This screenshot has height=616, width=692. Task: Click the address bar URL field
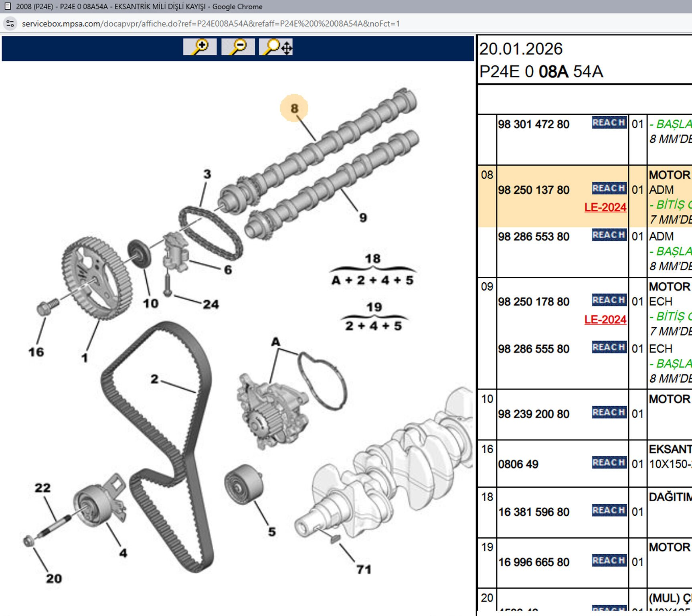210,24
